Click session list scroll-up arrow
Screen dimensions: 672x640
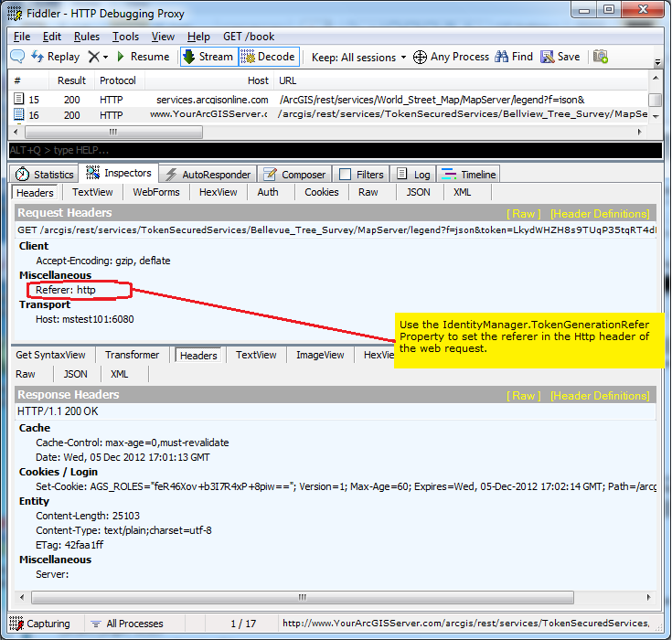point(655,78)
